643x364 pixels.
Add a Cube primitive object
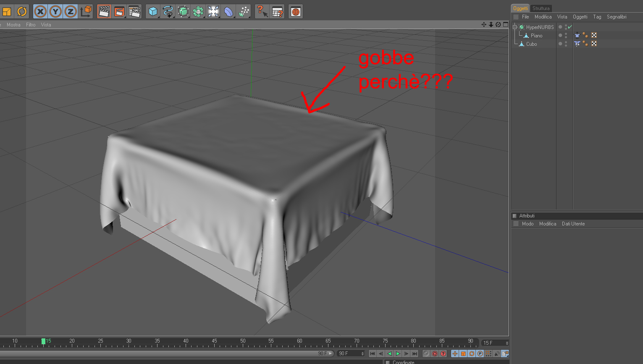pos(153,11)
